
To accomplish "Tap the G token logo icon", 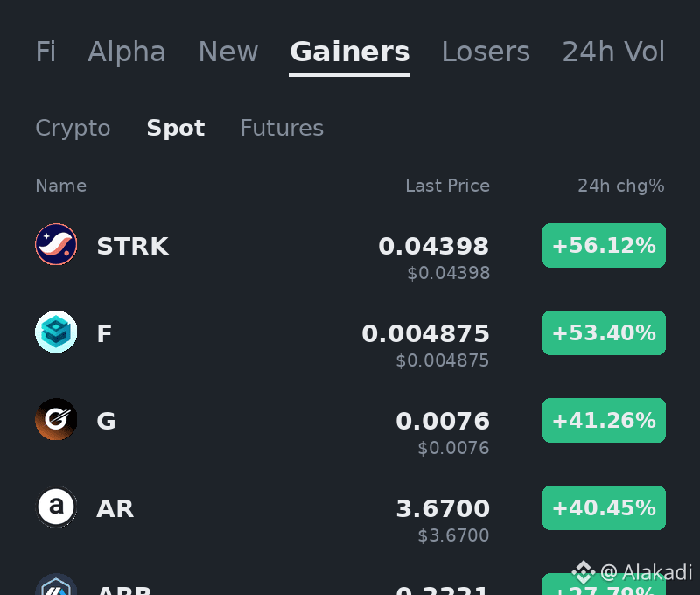I will pyautogui.click(x=56, y=419).
